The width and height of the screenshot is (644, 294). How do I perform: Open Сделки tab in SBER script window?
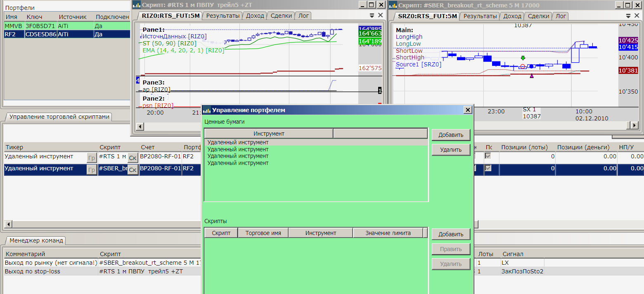(538, 16)
